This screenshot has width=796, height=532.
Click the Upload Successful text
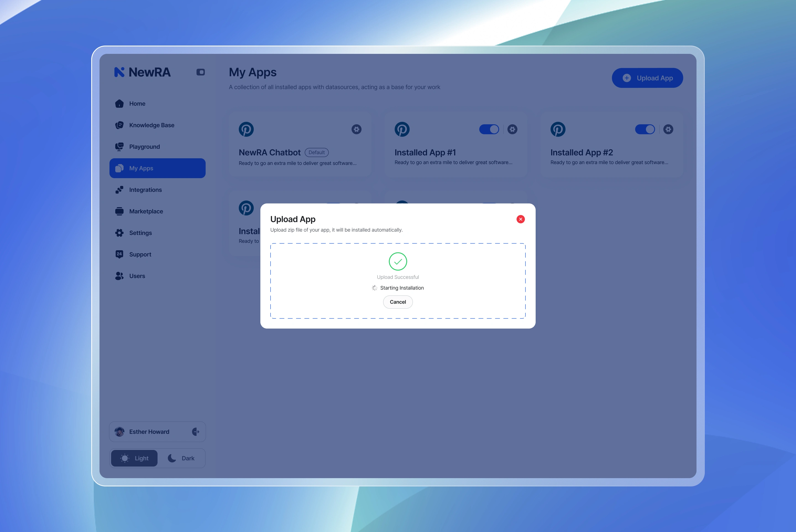tap(398, 277)
